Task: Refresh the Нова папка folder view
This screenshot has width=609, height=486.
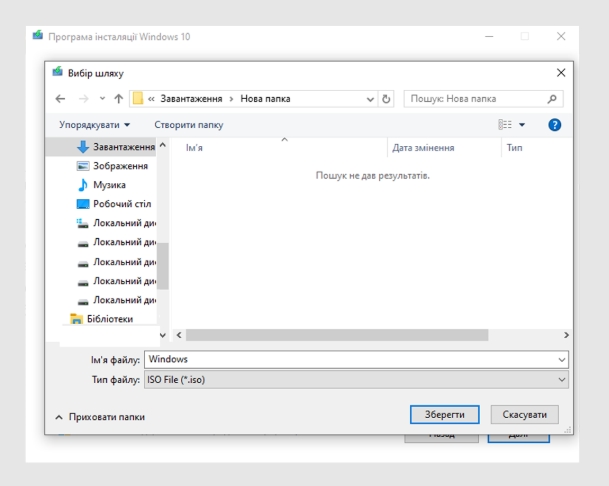Action: (x=386, y=99)
